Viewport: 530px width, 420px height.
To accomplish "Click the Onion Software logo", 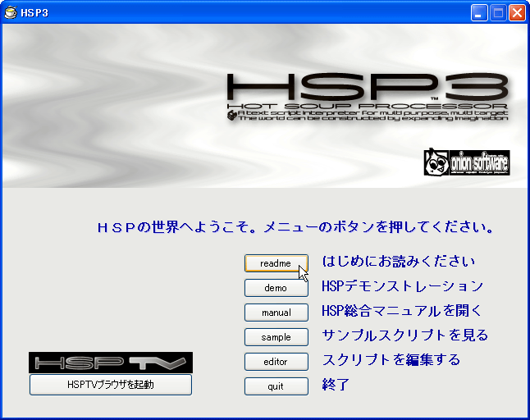I will point(467,163).
